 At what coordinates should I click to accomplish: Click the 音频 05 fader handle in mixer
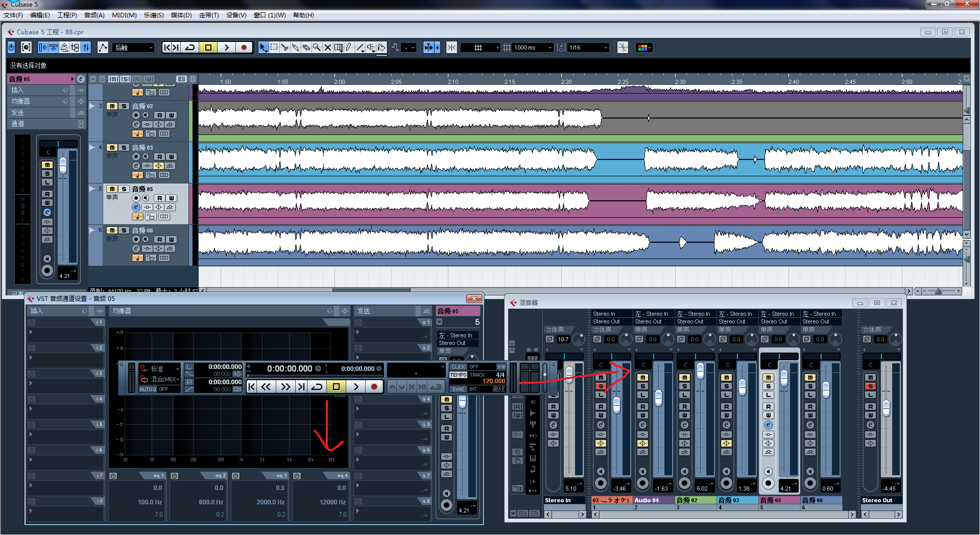click(x=784, y=378)
